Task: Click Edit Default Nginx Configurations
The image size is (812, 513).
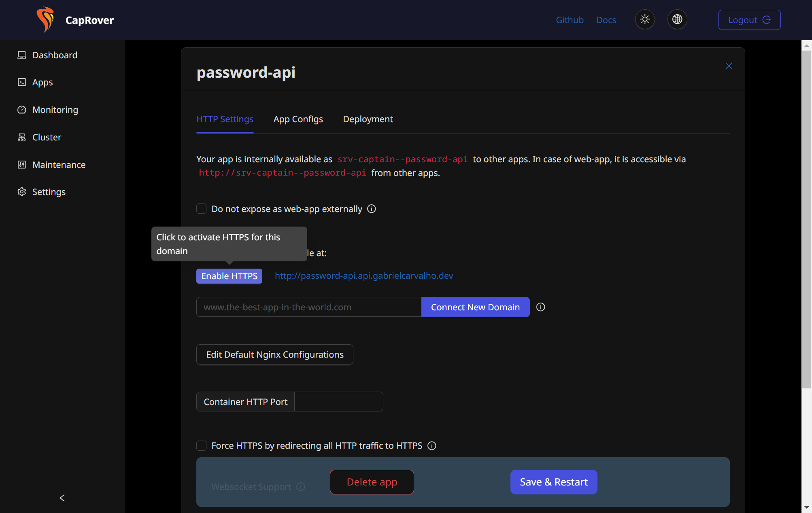Action: coord(274,354)
